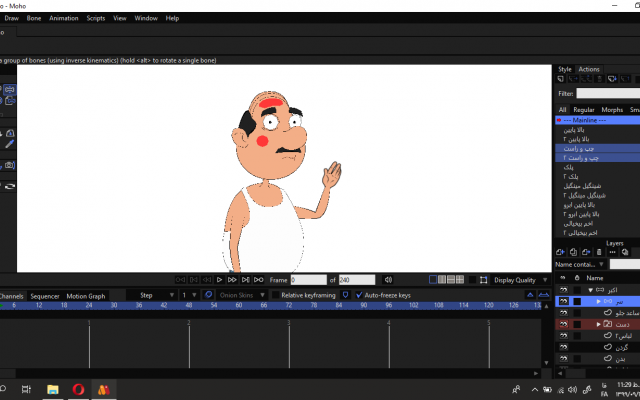
Task: Click the timeline vertical scroll down arrow
Action: point(547,363)
